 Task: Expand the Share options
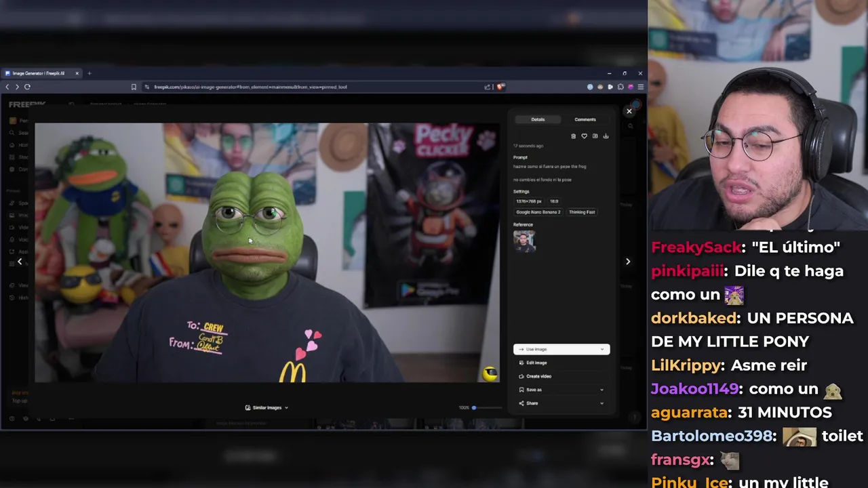tap(561, 403)
